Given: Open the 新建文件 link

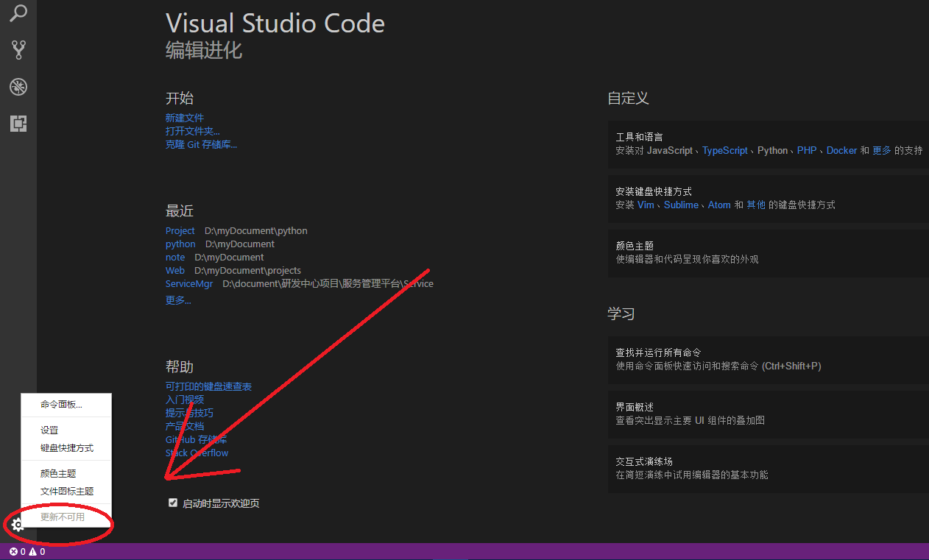Looking at the screenshot, I should (184, 118).
